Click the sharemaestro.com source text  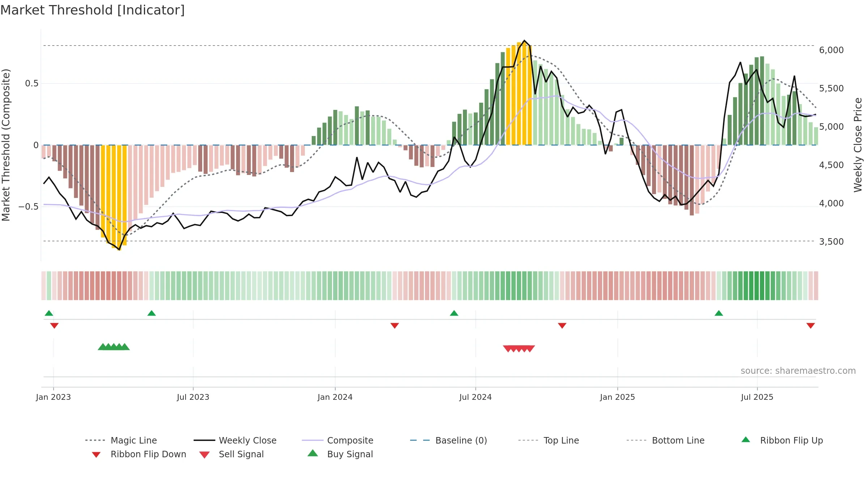[798, 371]
